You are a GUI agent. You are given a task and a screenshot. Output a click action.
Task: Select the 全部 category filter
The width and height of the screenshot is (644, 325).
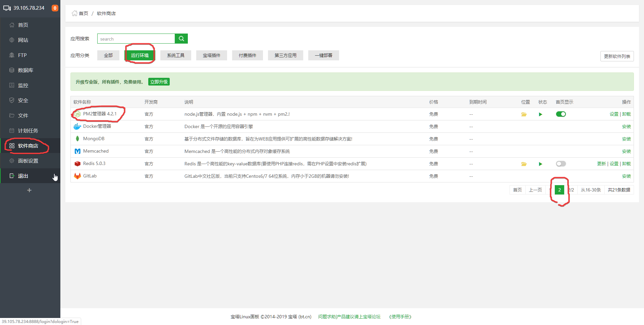pos(108,55)
